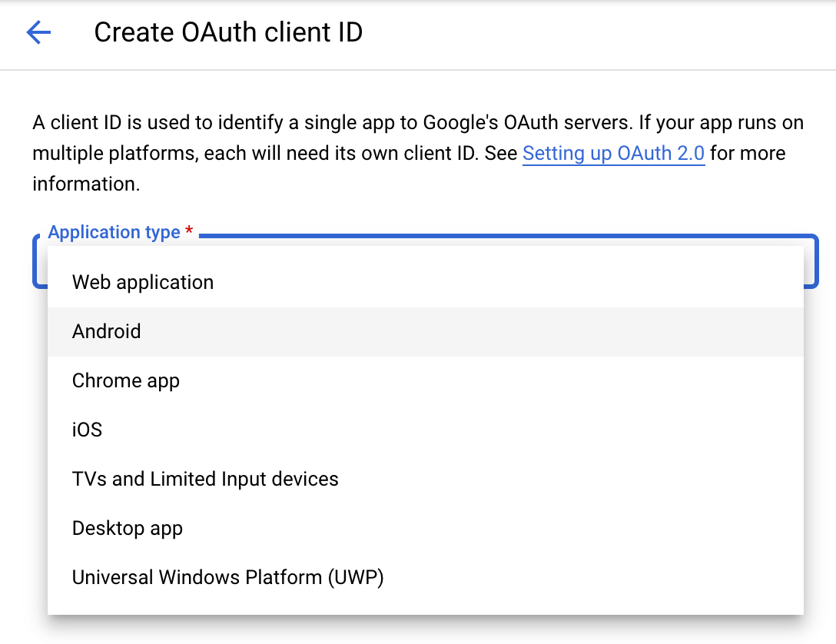Select the iOS option

[x=426, y=430]
